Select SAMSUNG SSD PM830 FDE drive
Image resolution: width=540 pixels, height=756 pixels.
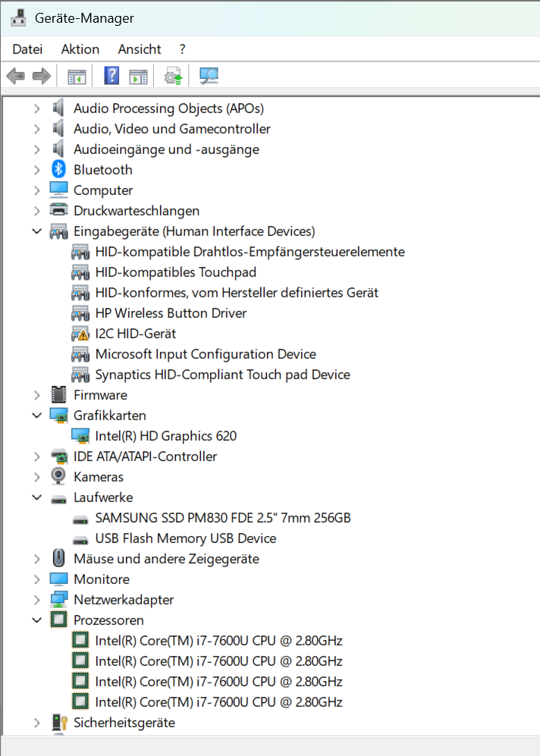pos(223,519)
